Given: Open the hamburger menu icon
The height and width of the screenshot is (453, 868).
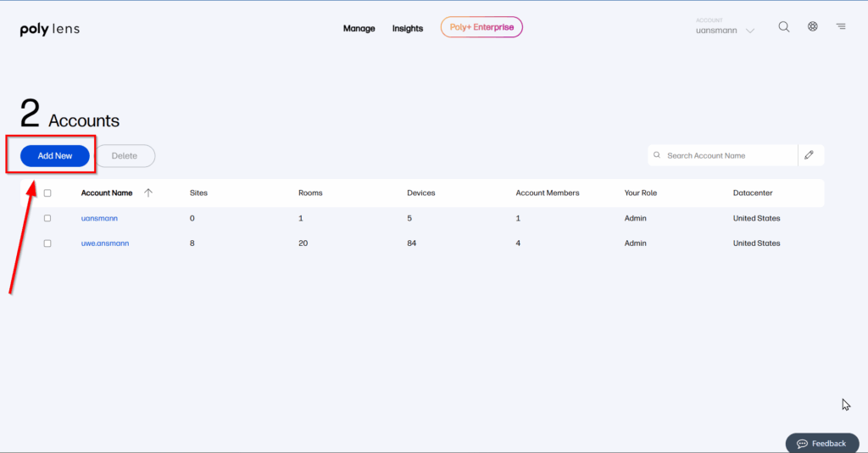Looking at the screenshot, I should 841,27.
